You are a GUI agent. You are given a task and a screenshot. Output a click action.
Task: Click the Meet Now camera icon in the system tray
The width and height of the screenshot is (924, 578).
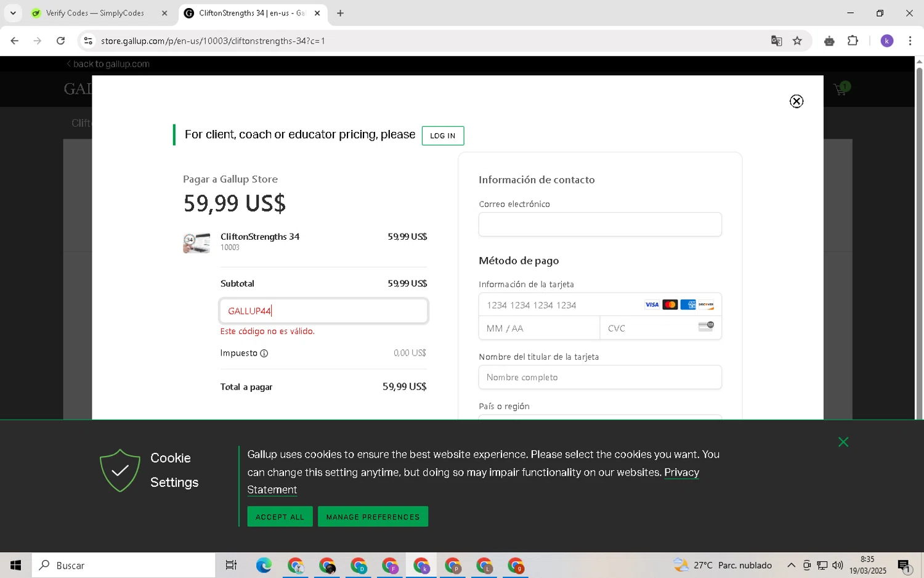(806, 565)
